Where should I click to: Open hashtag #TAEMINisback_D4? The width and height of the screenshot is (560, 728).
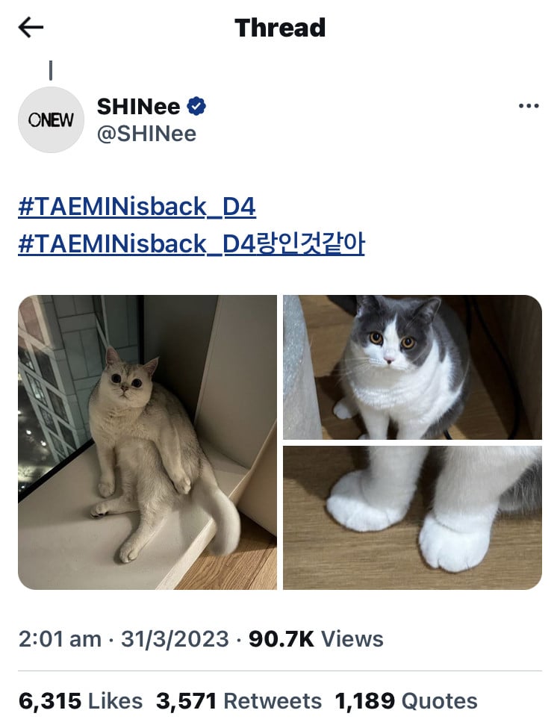137,207
